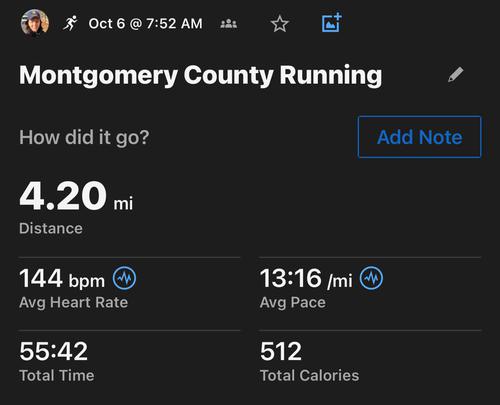Select the Montgomery County Running title
The width and height of the screenshot is (500, 405).
tap(201, 76)
